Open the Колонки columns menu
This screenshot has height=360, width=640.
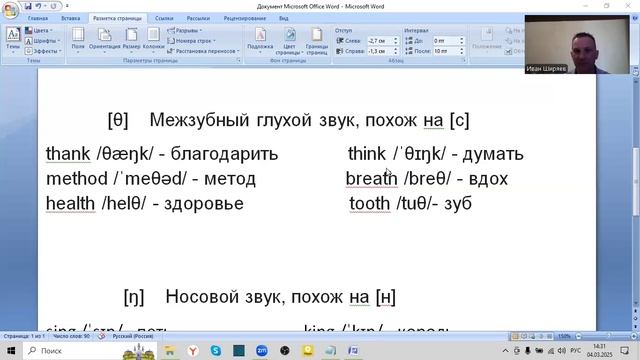(153, 40)
